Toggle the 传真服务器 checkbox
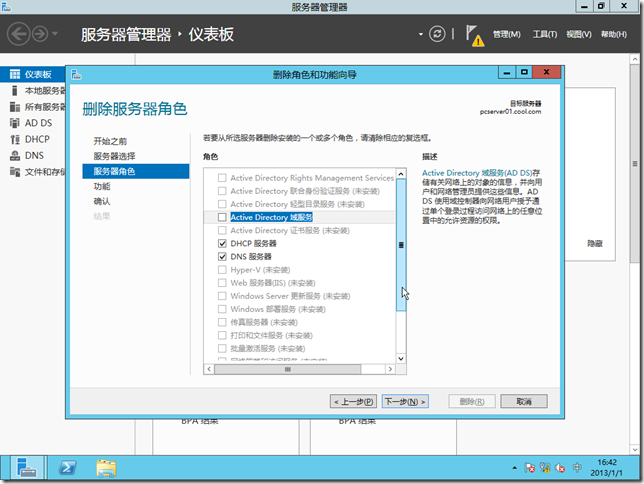The image size is (644, 484). [222, 322]
